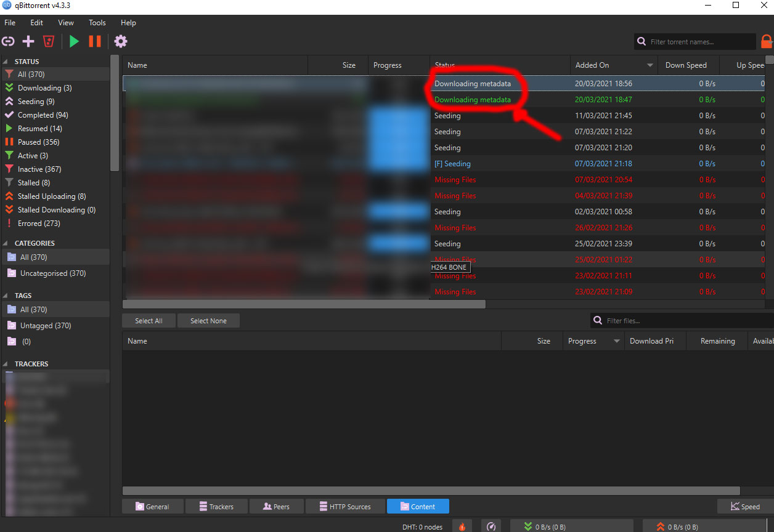The image size is (774, 532).
Task: Click the firewall flame status bar icon
Action: point(462,526)
